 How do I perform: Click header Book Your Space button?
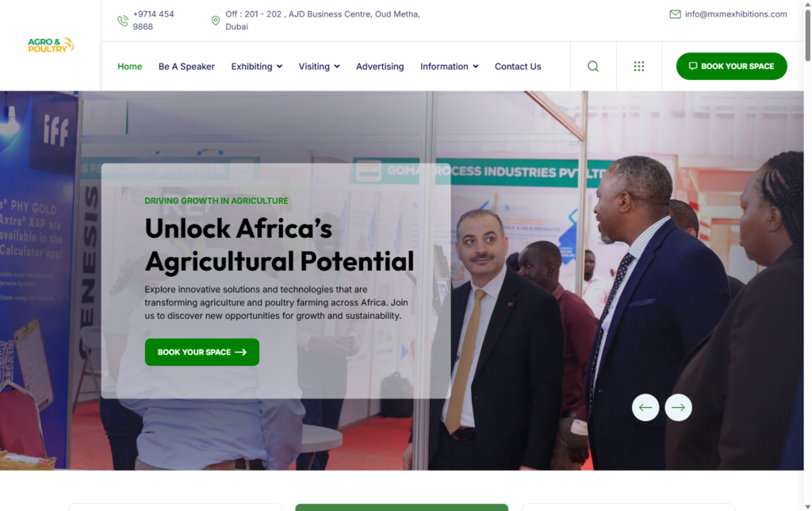click(x=731, y=67)
